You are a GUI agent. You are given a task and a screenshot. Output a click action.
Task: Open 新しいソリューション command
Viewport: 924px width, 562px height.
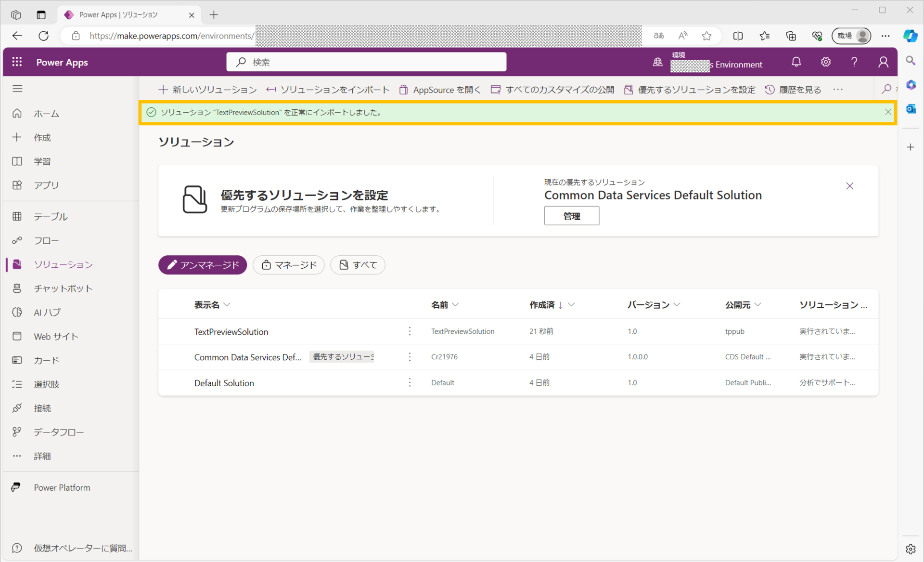tap(207, 90)
